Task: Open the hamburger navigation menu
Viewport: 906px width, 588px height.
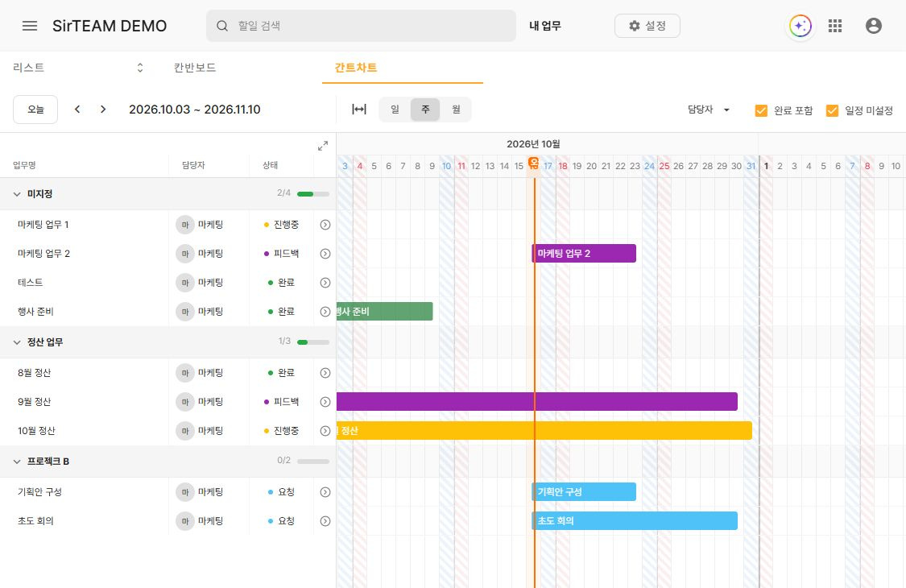Action: pos(30,26)
